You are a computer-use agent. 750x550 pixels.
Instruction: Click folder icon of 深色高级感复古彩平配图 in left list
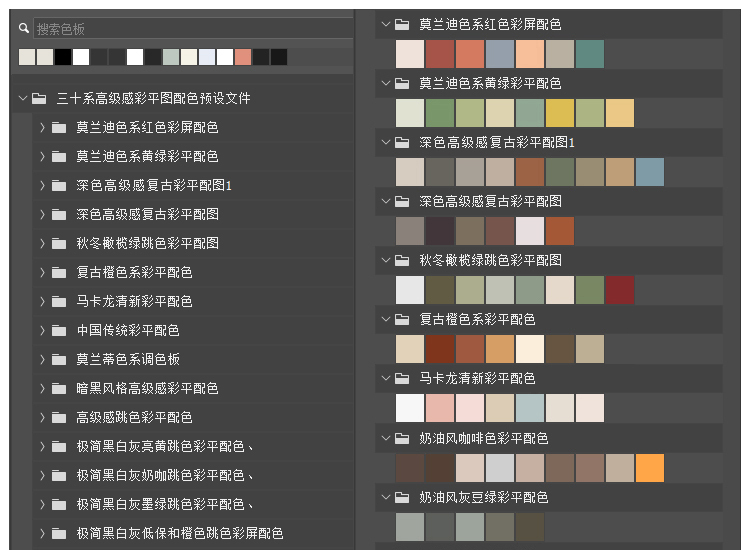[x=59, y=214]
